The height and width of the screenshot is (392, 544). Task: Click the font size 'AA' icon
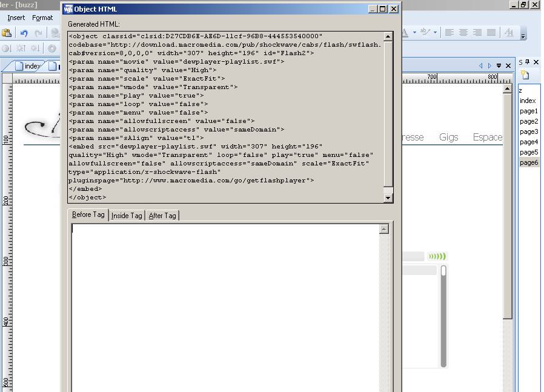coord(509,33)
